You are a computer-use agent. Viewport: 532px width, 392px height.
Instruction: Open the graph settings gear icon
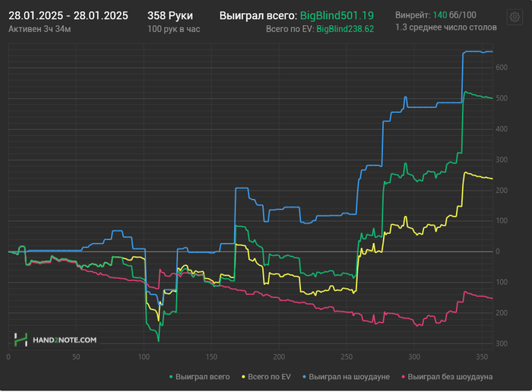[x=515, y=17]
